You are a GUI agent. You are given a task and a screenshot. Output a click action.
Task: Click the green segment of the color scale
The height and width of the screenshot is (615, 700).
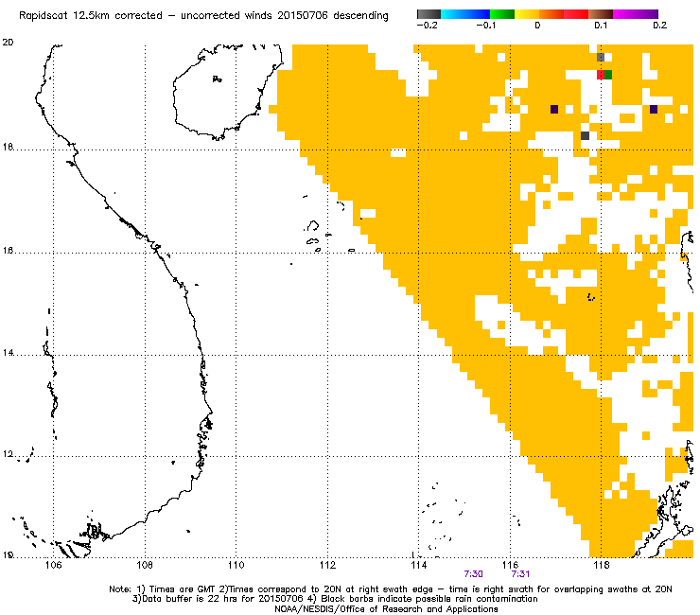[502, 14]
